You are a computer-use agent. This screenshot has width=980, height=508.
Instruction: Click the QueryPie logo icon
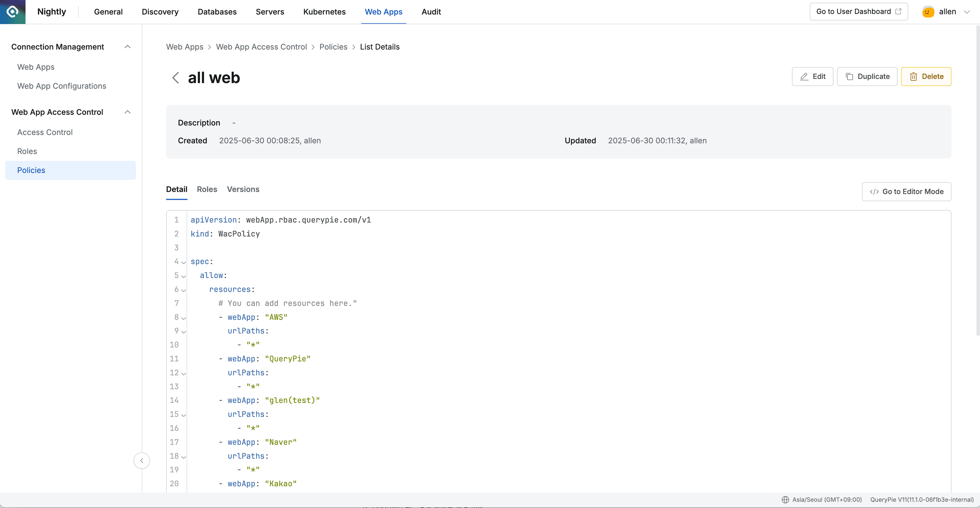12,11
